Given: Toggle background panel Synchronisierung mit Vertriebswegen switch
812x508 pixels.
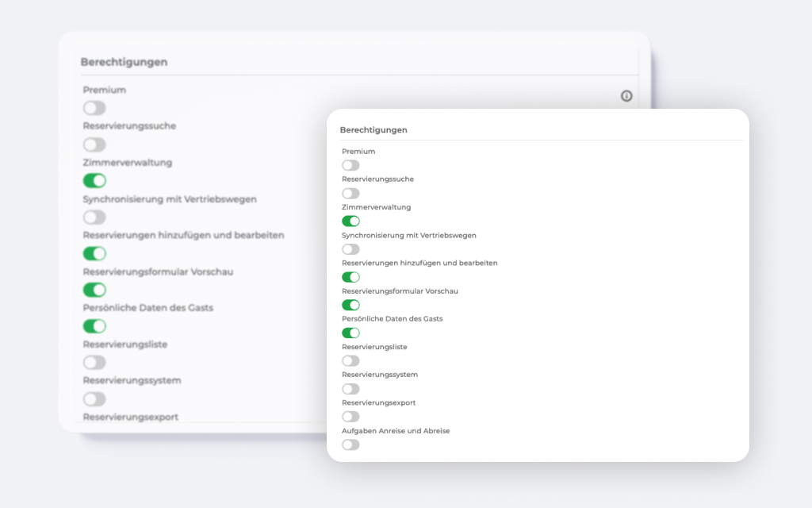Looking at the screenshot, I should [x=94, y=217].
